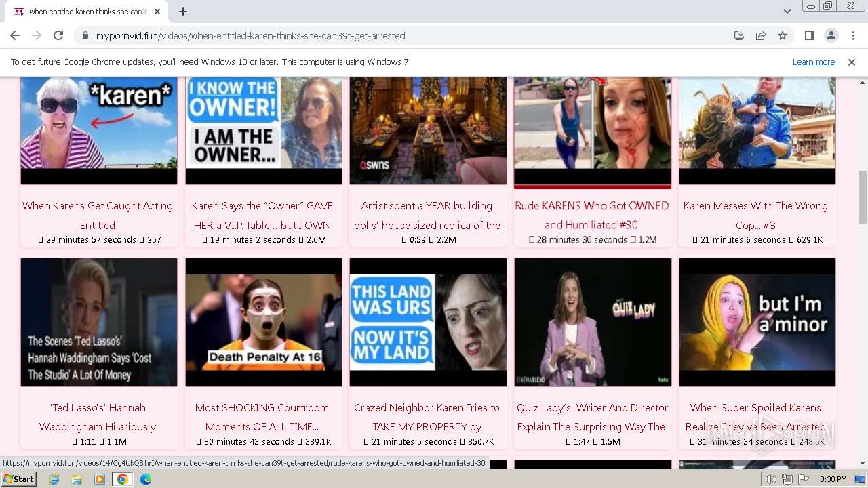Open a new tab
Screen dimensions: 868x488
pos(183,12)
